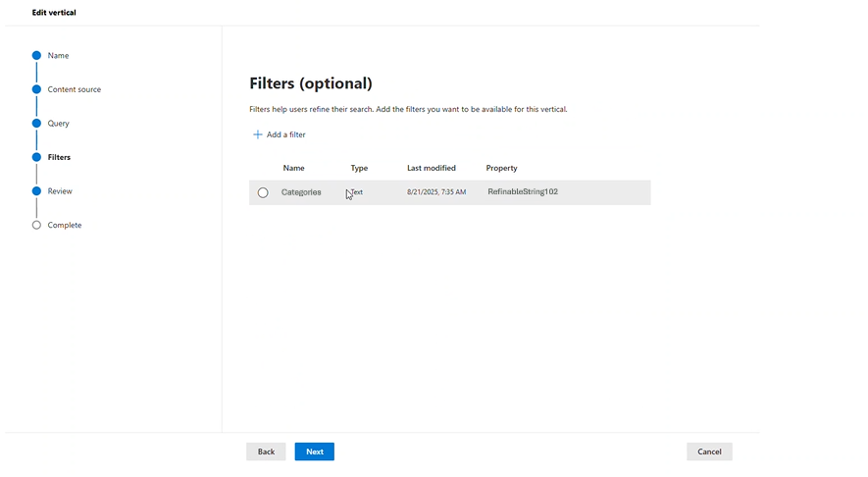
Task: Click the plus icon beside Add a filter
Action: (x=258, y=134)
